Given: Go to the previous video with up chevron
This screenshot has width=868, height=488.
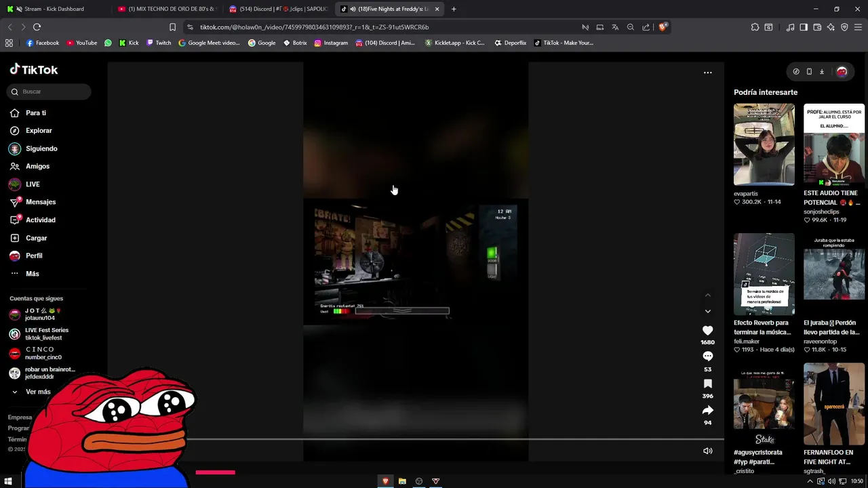Looking at the screenshot, I should [707, 295].
